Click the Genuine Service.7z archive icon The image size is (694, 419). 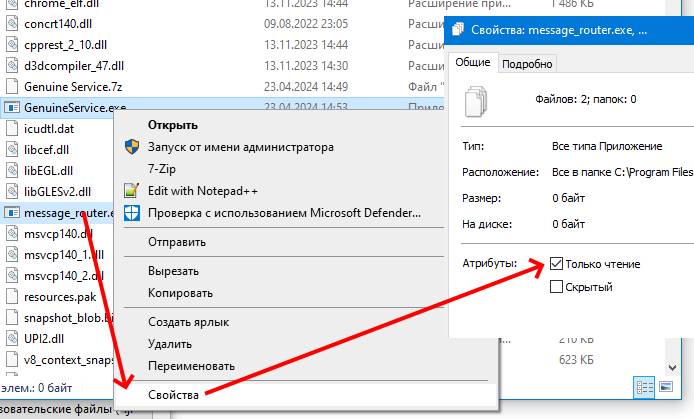[12, 87]
